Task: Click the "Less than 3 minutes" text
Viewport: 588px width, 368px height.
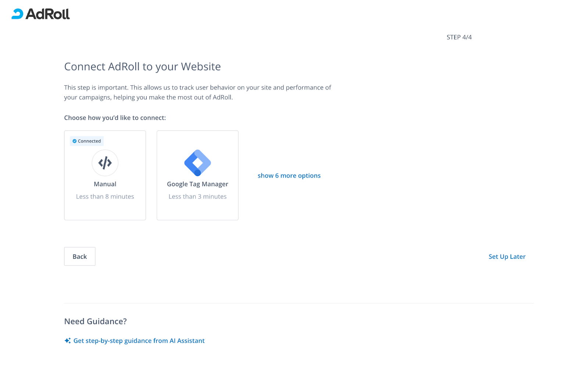Action: pos(198,196)
